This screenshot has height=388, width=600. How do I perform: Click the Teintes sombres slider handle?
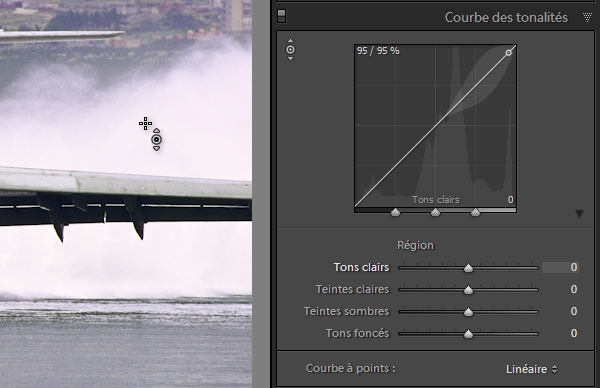(x=468, y=312)
